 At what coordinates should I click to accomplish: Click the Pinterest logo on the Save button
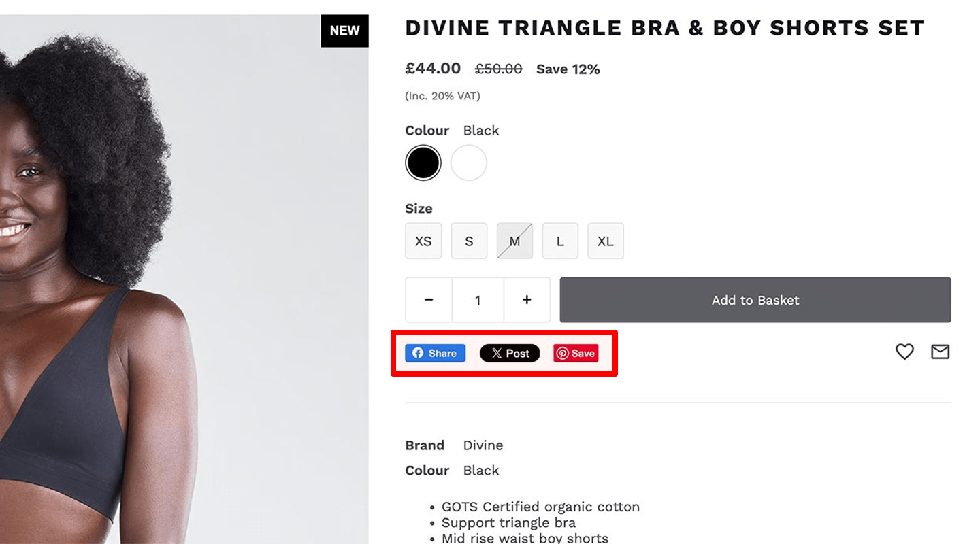562,353
